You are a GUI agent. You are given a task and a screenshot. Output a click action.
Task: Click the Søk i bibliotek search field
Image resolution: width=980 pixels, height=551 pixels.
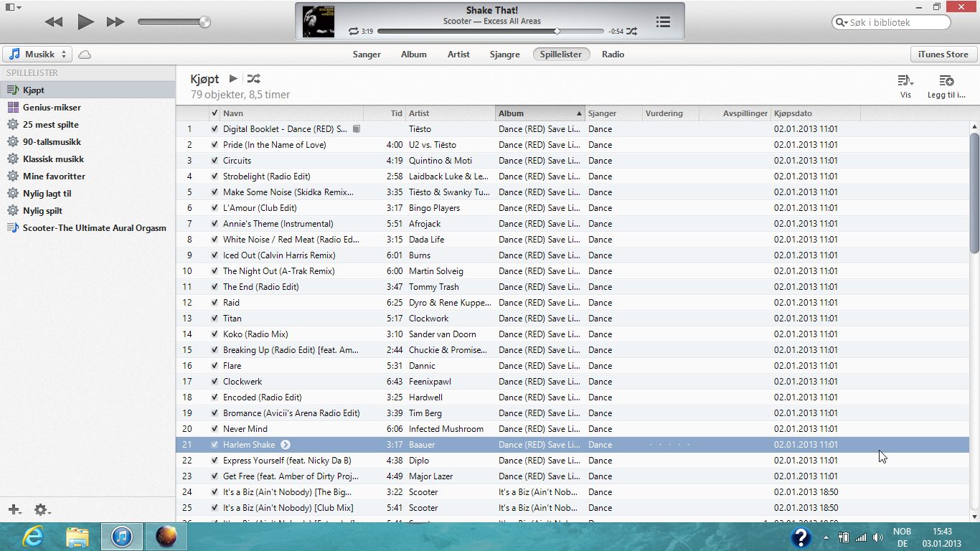click(x=891, y=22)
